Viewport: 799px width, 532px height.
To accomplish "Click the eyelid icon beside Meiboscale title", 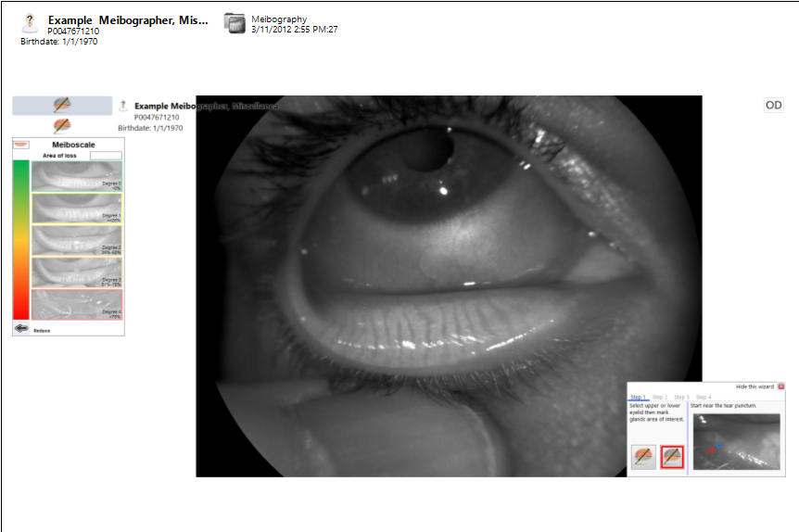I will [22, 145].
